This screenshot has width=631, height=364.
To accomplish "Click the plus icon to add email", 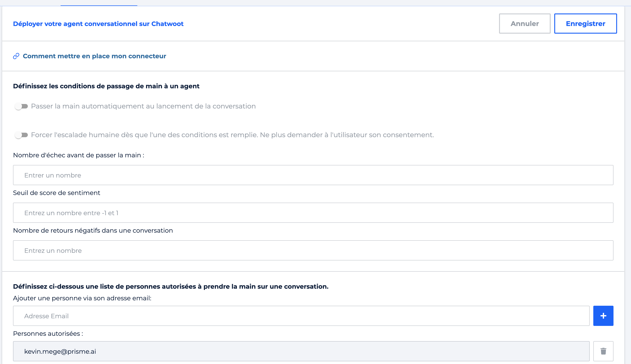I will 603,316.
